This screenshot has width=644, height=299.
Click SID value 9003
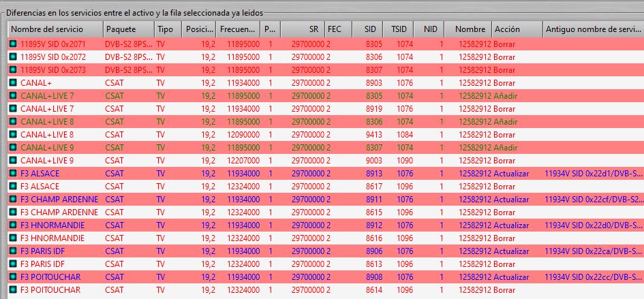click(373, 160)
